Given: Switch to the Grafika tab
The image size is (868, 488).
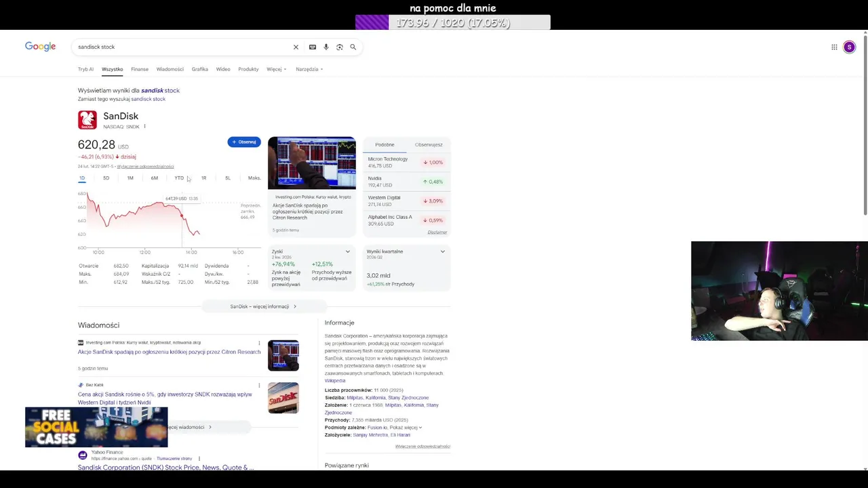Looking at the screenshot, I should click(200, 69).
